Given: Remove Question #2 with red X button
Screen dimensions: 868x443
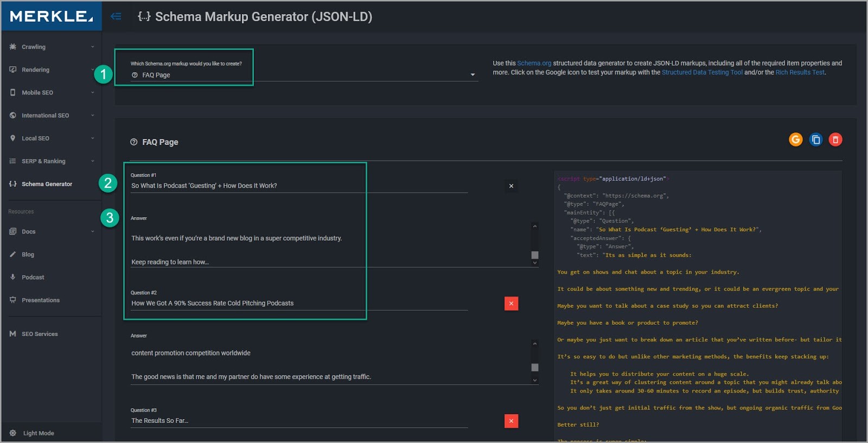Looking at the screenshot, I should coord(511,303).
